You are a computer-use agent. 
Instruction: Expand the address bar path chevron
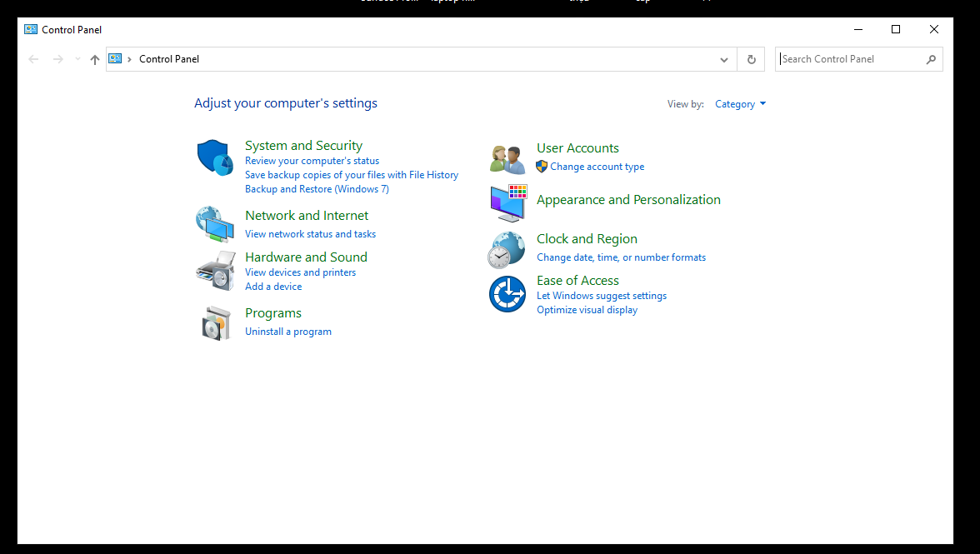[x=129, y=59]
